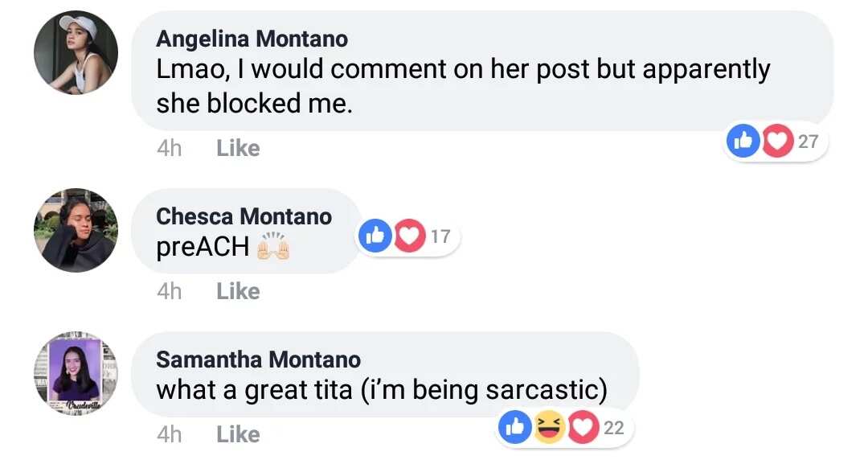View Samantha Montano's profile picture
Viewport: 868px width, 464px height.
coord(76,374)
